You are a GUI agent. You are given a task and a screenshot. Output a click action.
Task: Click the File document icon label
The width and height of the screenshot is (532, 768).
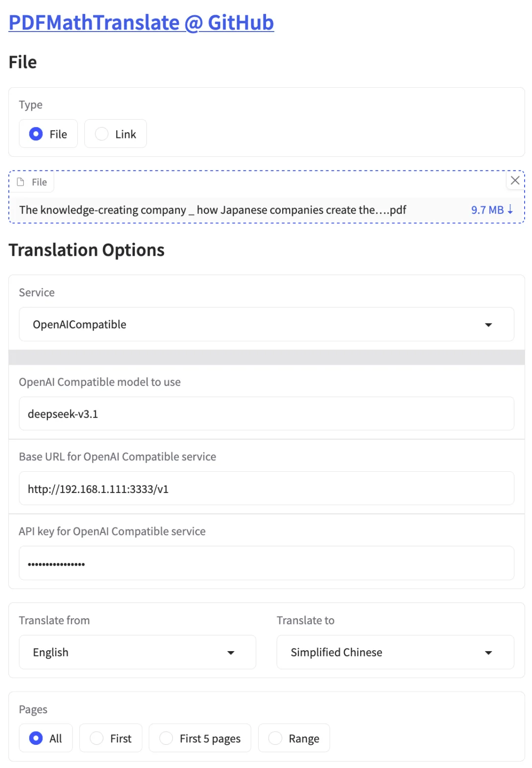(32, 182)
